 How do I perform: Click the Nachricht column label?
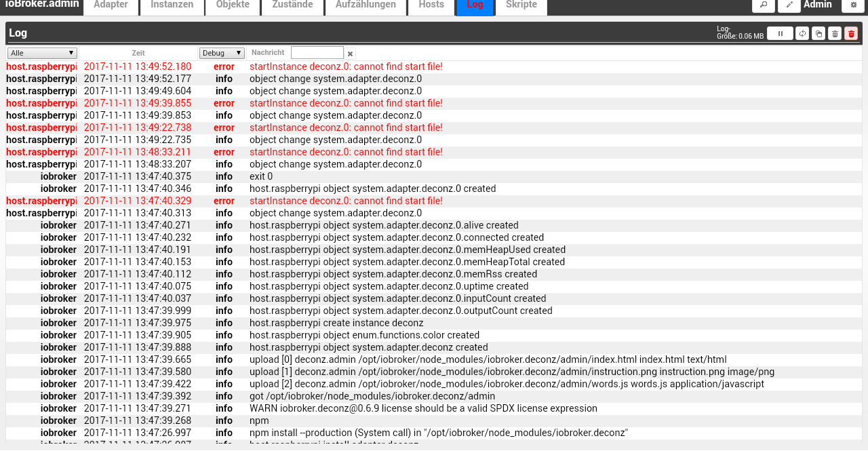(268, 52)
